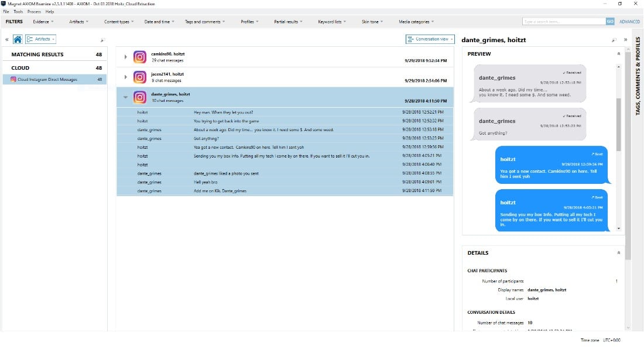Open Content types filter dropdown
644x349 pixels.
click(119, 22)
